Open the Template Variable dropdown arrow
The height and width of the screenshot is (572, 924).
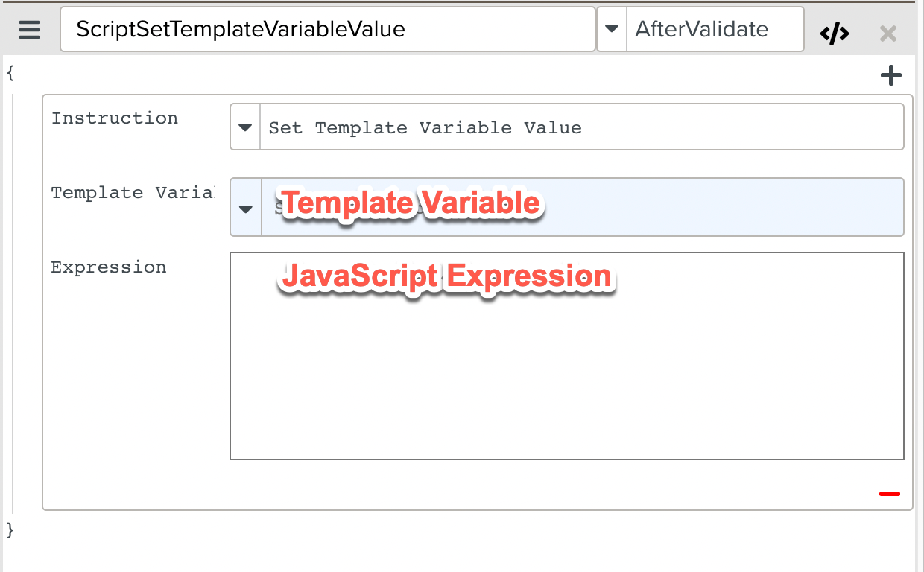click(x=246, y=208)
